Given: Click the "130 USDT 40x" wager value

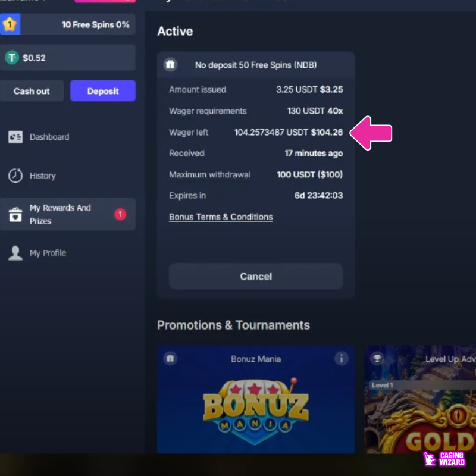Looking at the screenshot, I should pos(315,111).
